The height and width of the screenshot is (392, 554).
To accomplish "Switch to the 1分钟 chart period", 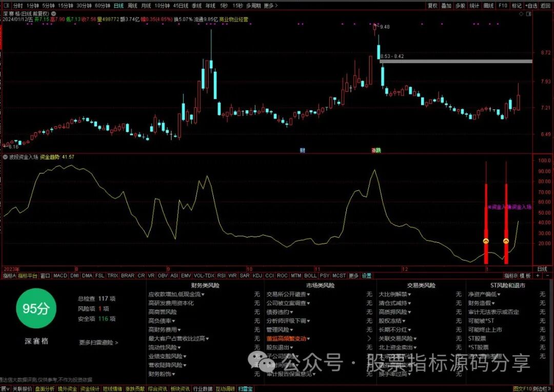I will tap(32, 6).
